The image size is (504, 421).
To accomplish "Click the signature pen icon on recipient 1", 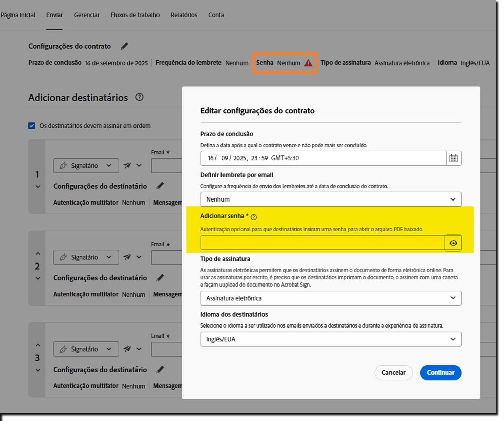I will [x=64, y=165].
